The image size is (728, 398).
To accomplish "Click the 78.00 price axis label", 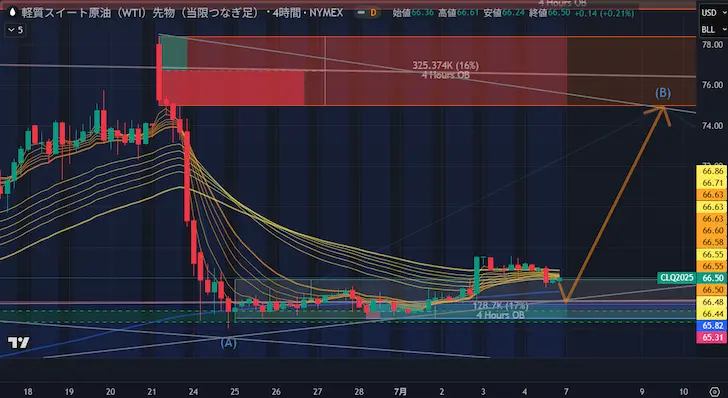I will pyautogui.click(x=712, y=45).
